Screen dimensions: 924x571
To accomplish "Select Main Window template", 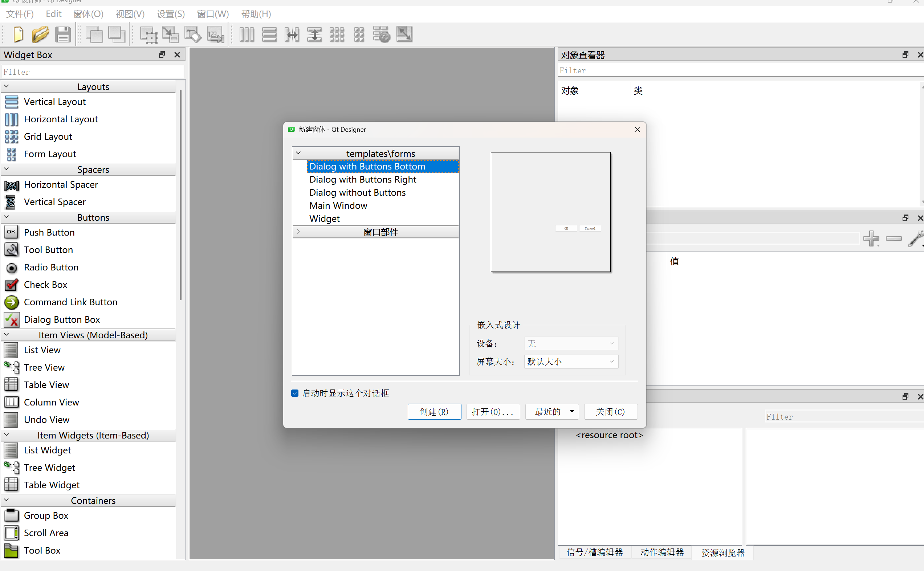I will coord(338,205).
